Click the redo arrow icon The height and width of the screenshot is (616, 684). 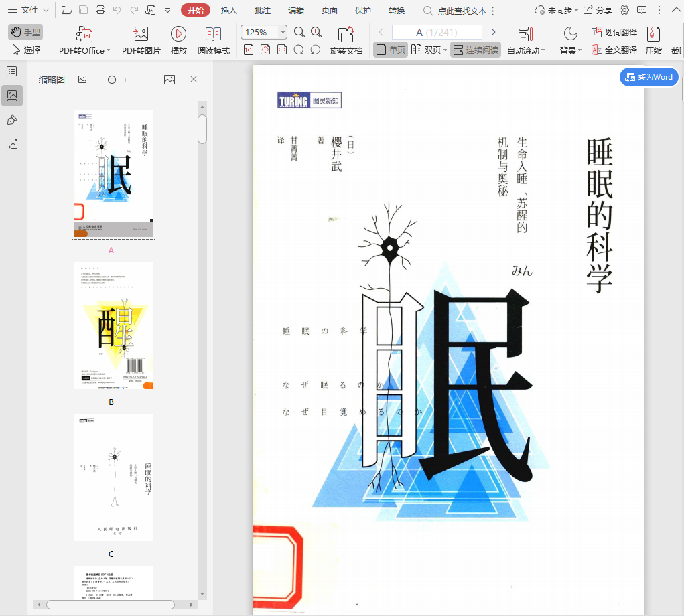click(134, 10)
